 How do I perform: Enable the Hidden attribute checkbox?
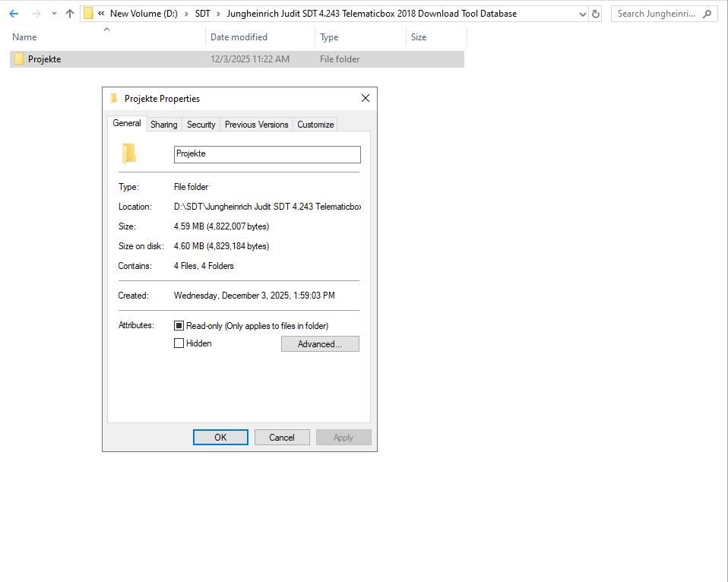179,343
